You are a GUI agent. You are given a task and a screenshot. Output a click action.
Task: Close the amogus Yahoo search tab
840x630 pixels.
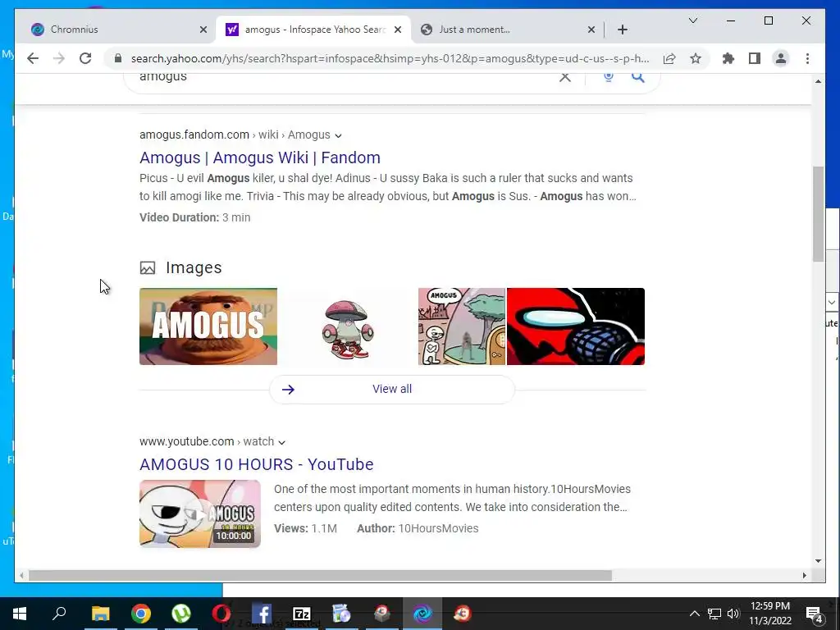pyautogui.click(x=398, y=30)
